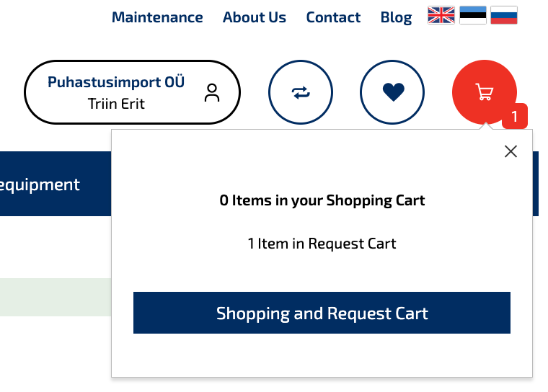Switch language with the Estonian flag

[472, 15]
